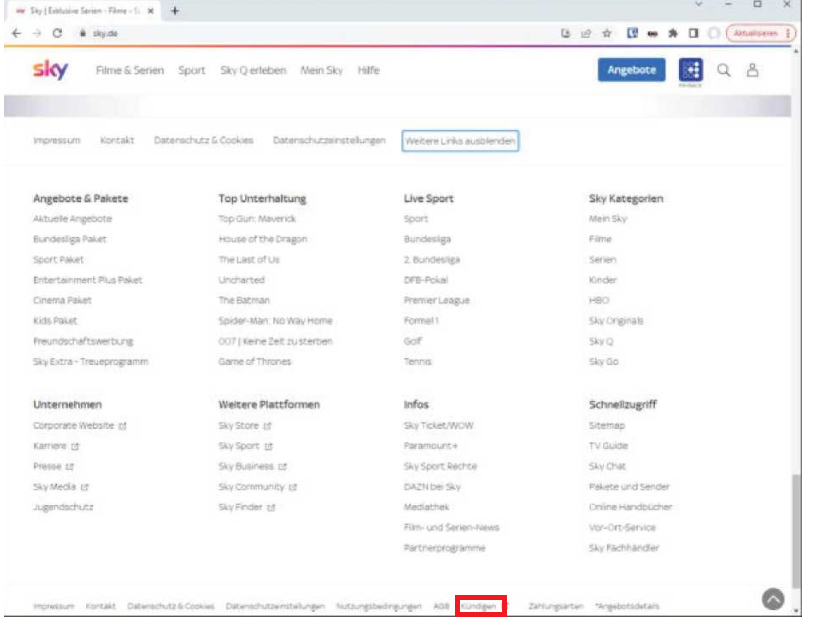Open Entertainment Plus Paket link
813x624 pixels.
[88, 280]
